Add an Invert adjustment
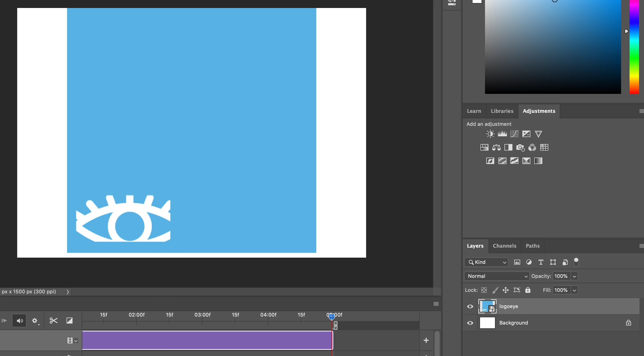 [490, 161]
